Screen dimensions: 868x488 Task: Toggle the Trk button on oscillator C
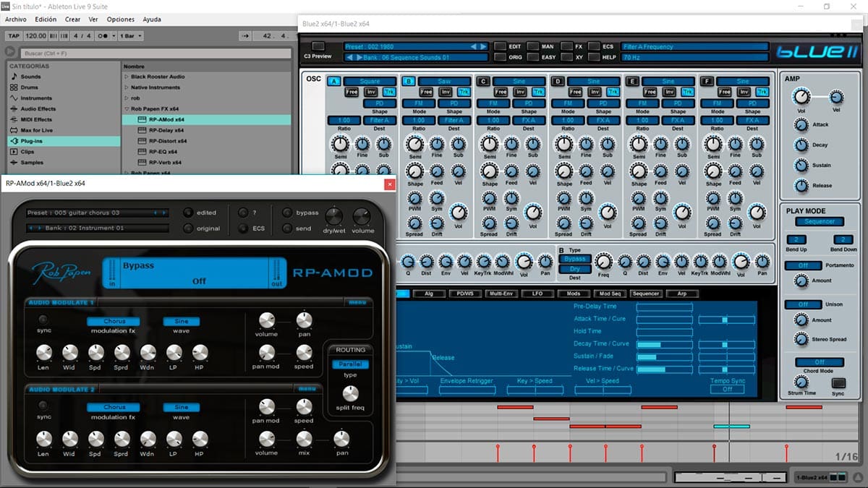[x=539, y=92]
